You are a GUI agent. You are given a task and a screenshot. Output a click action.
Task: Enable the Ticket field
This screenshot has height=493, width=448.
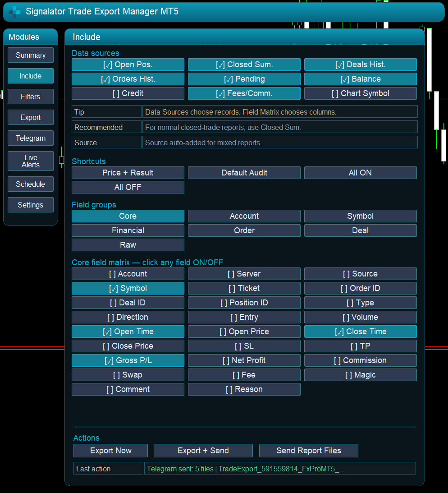[x=244, y=288]
